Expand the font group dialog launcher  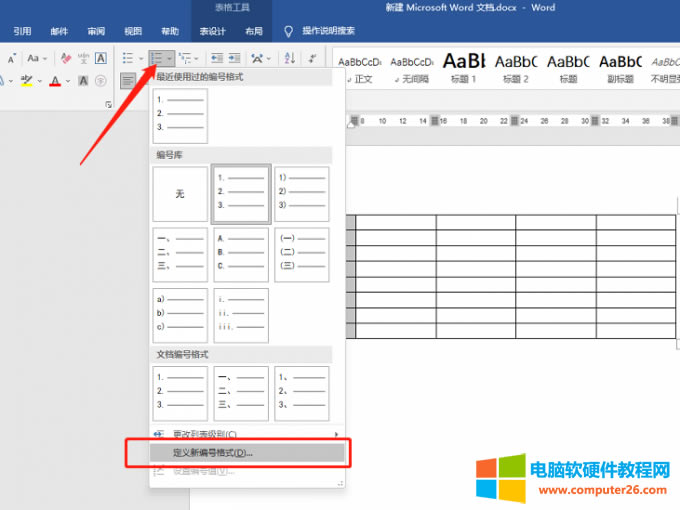coord(108,104)
